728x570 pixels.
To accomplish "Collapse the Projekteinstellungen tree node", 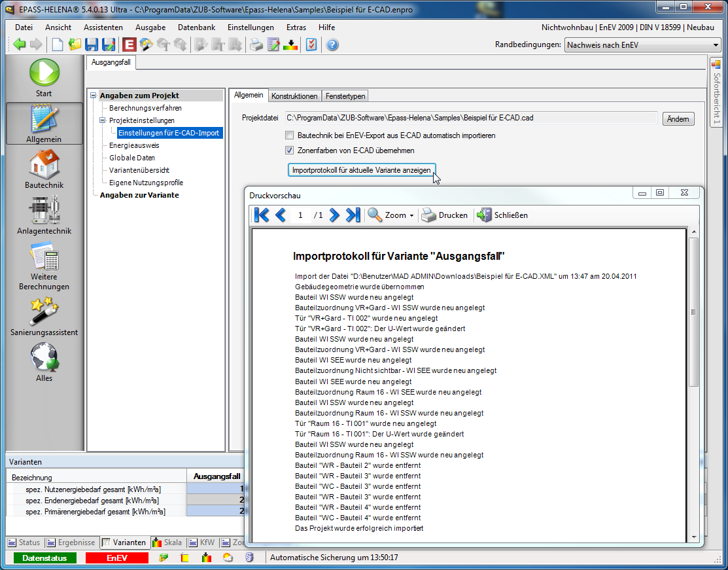I will (x=103, y=120).
